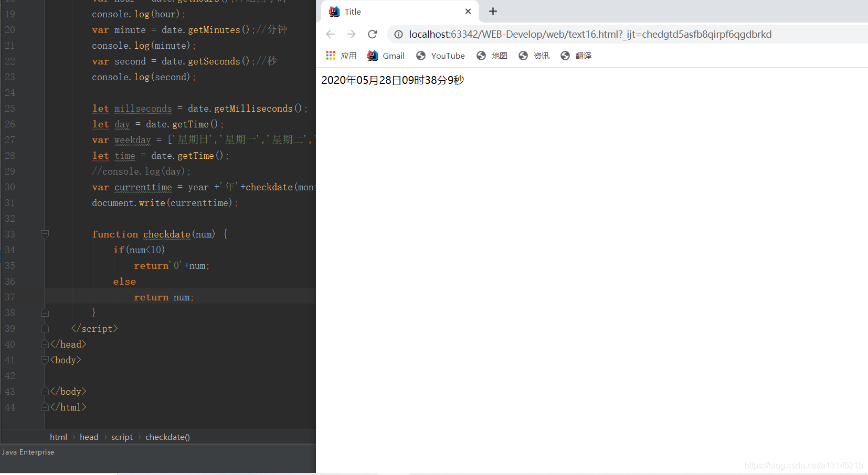Click line number 33 in the gutter
868x475 pixels.
coord(10,234)
